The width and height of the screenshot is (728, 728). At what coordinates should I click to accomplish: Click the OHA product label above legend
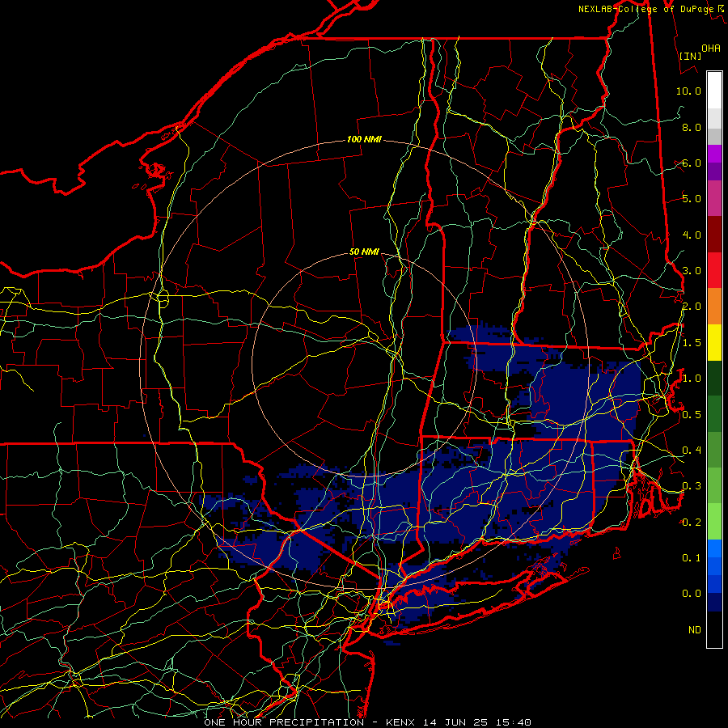pyautogui.click(x=711, y=48)
